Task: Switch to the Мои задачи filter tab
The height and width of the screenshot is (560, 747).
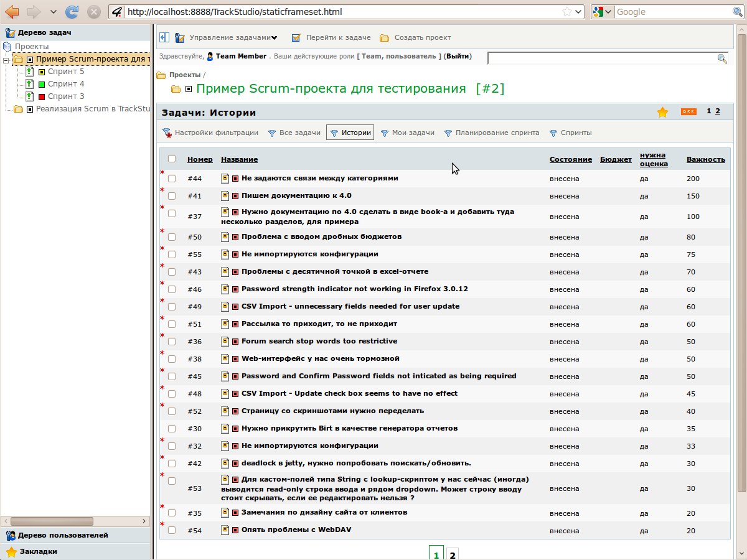Action: (413, 133)
